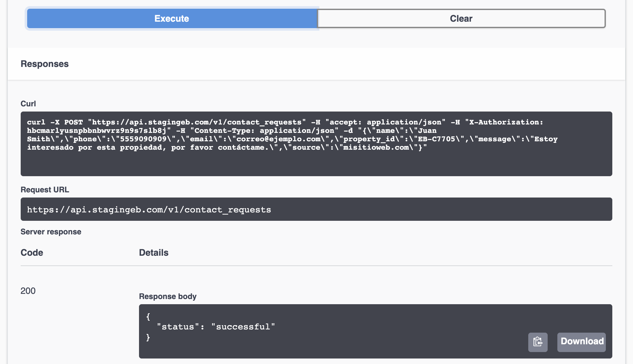The width and height of the screenshot is (633, 364).
Task: Click the closing brace in response body
Action: (x=148, y=337)
